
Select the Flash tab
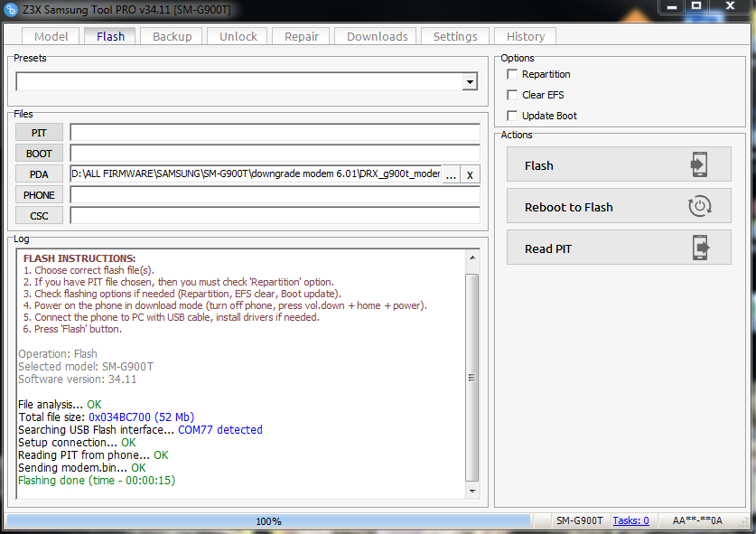point(110,37)
